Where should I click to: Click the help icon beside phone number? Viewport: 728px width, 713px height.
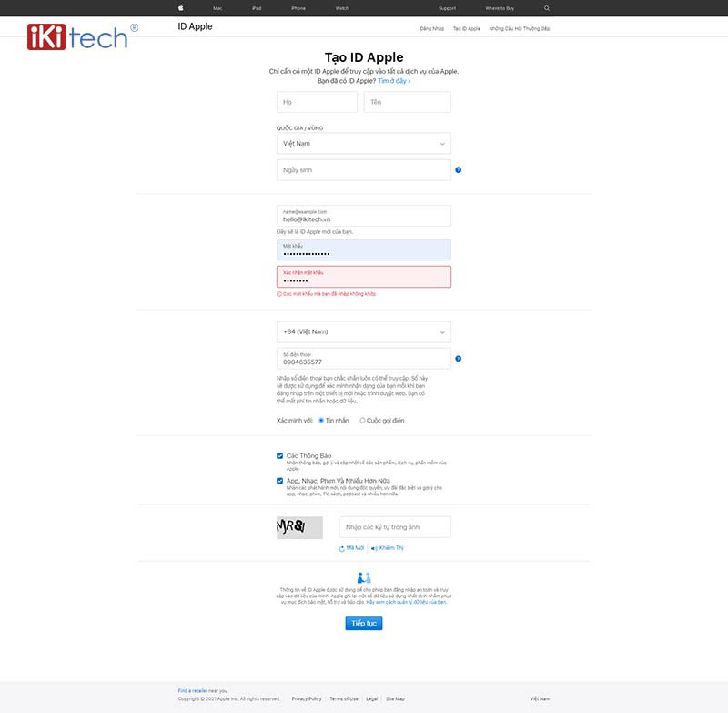click(x=459, y=359)
